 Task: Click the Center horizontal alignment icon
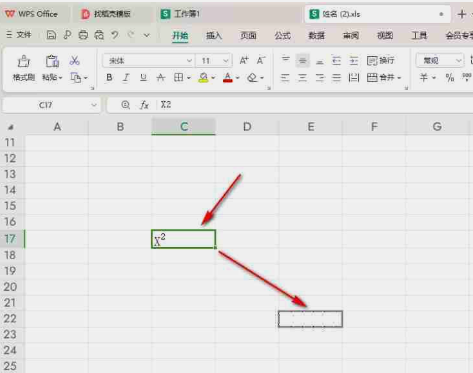pos(303,78)
